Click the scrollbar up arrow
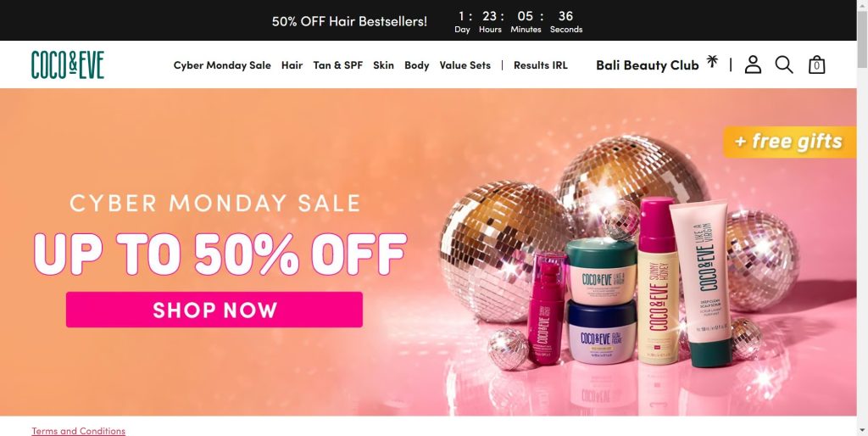 tap(862, 4)
